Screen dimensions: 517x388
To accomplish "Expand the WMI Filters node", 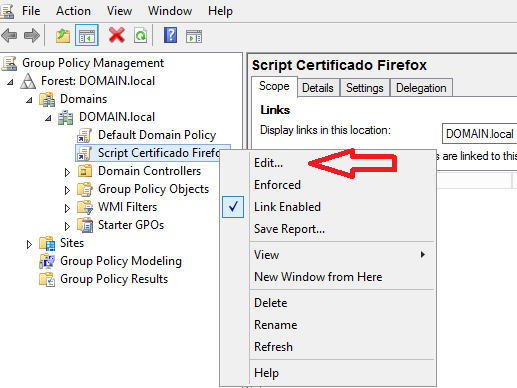I will tap(67, 208).
